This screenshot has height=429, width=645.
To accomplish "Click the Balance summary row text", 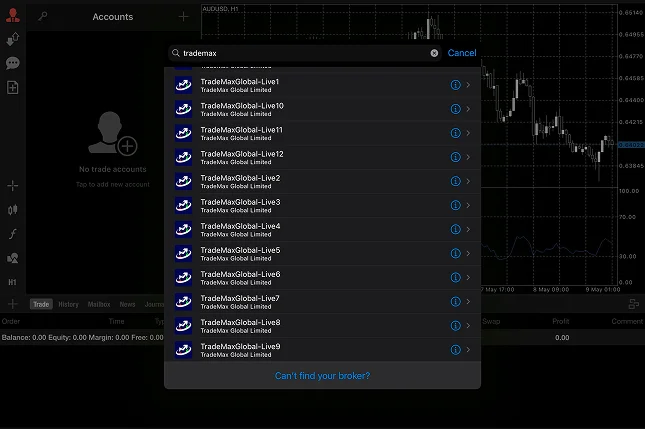I will point(82,338).
